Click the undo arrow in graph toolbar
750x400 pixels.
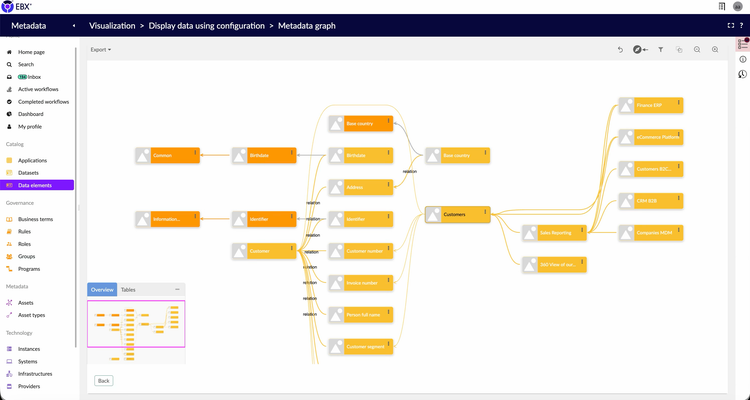pos(620,50)
